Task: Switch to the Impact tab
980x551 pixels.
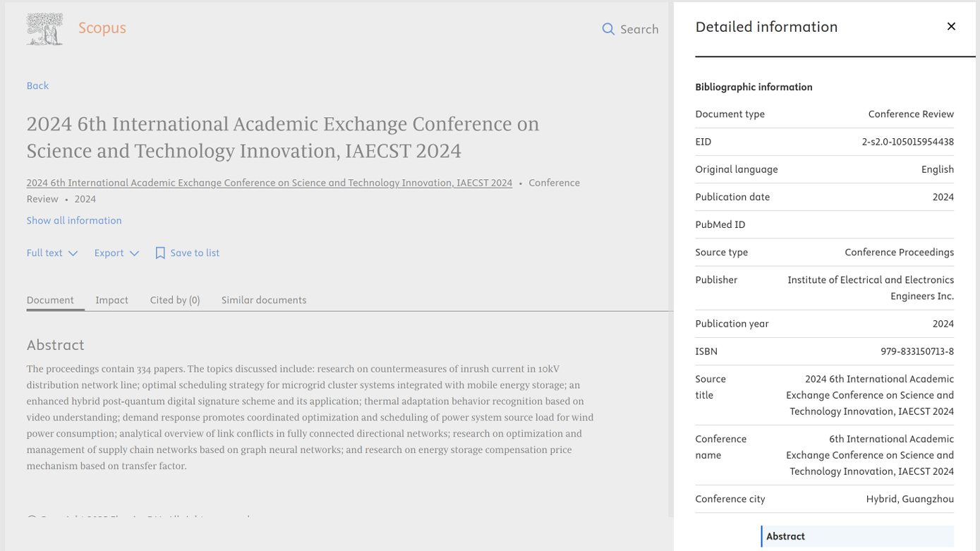Action: (111, 301)
